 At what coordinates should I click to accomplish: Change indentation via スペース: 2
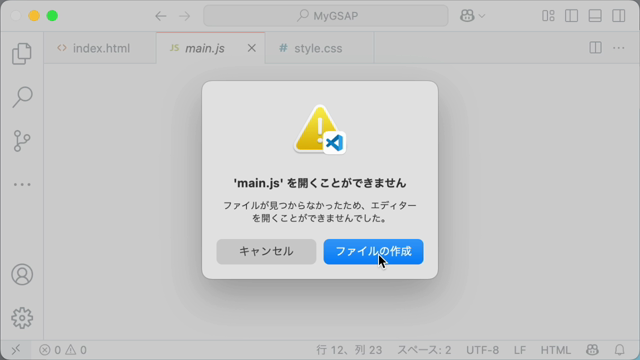424,350
